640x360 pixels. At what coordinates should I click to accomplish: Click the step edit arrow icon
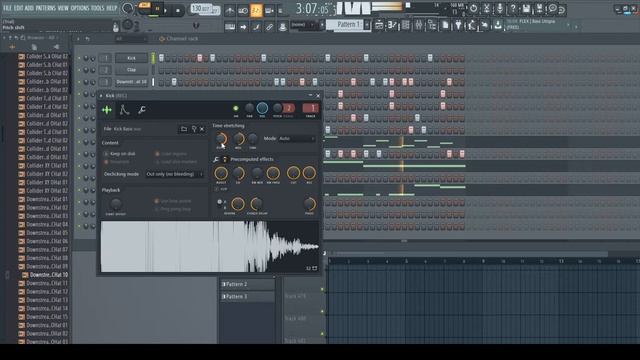243,27
